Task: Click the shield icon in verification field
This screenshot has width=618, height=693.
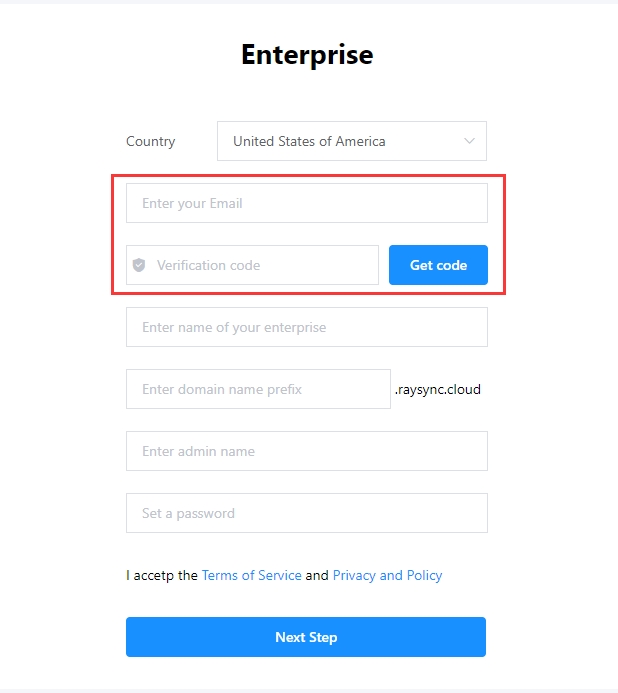Action: coord(139,265)
